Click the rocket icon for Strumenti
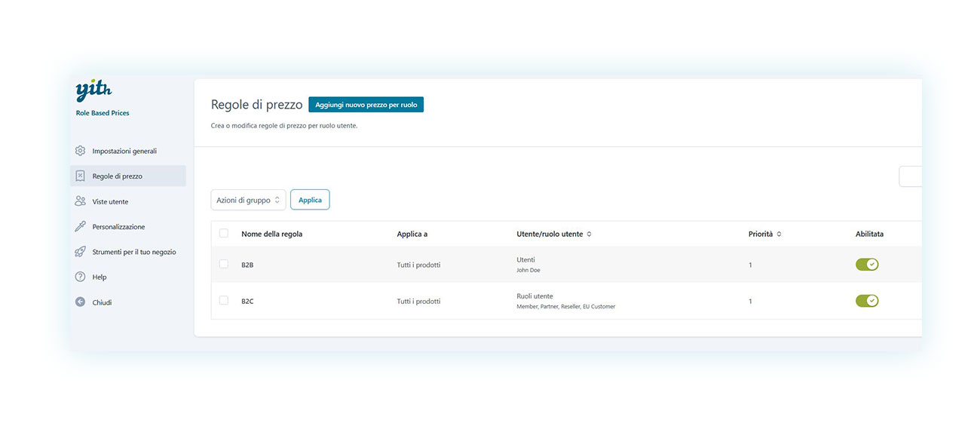Viewport: 980px width, 438px height. pyautogui.click(x=81, y=252)
